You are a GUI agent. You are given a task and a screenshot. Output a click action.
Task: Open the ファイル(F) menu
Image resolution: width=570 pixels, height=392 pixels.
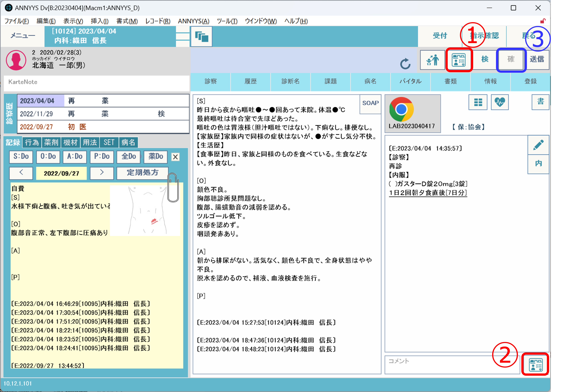[16, 21]
